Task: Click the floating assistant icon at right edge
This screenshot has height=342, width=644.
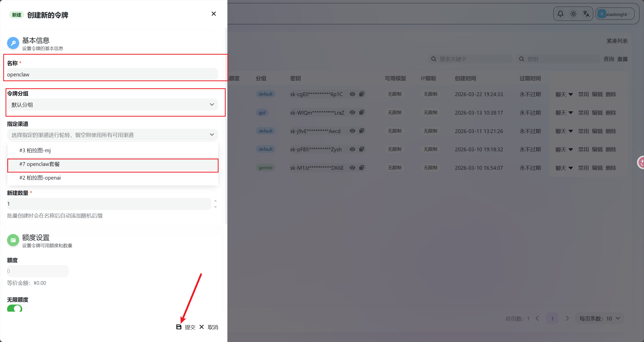Action: point(641,162)
